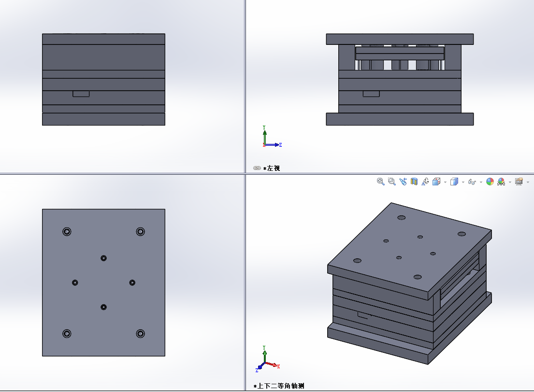Select the mold side view in the upper-right viewport

pos(400,79)
